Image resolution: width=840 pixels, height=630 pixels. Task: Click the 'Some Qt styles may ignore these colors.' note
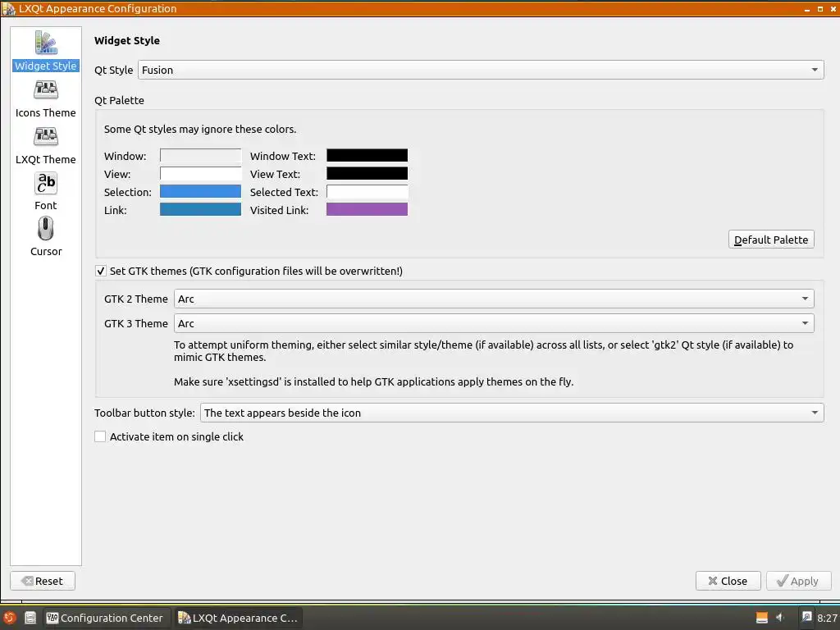200,129
